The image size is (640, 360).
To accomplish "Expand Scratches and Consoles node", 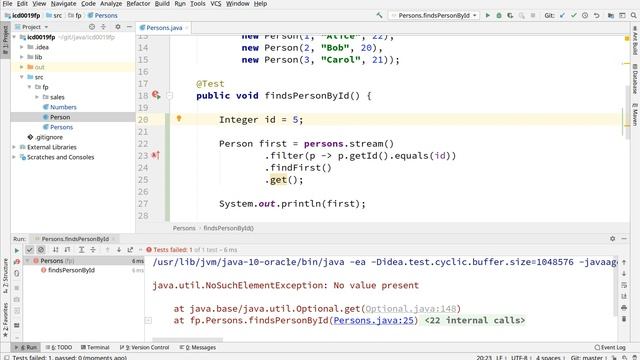I will 15,157.
